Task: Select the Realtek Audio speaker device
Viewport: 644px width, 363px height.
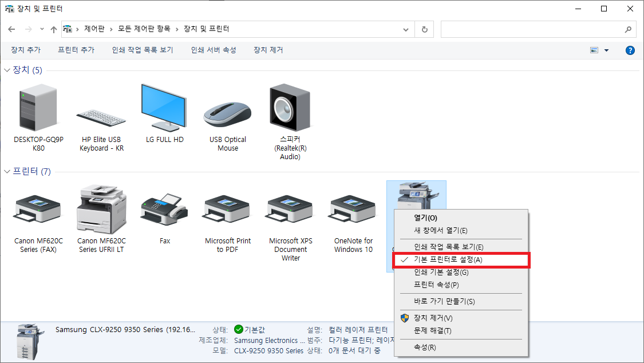Action: [290, 108]
